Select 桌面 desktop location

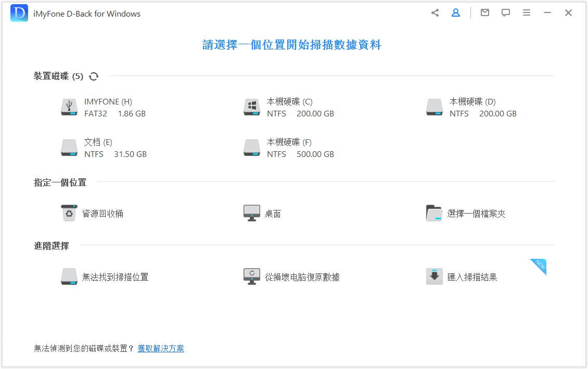coord(263,214)
